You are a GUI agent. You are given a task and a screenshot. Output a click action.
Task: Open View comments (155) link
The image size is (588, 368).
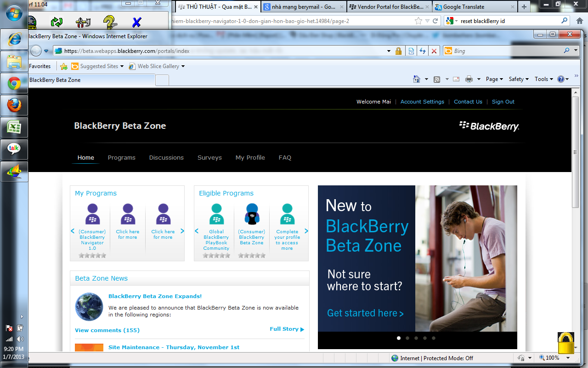tap(107, 330)
